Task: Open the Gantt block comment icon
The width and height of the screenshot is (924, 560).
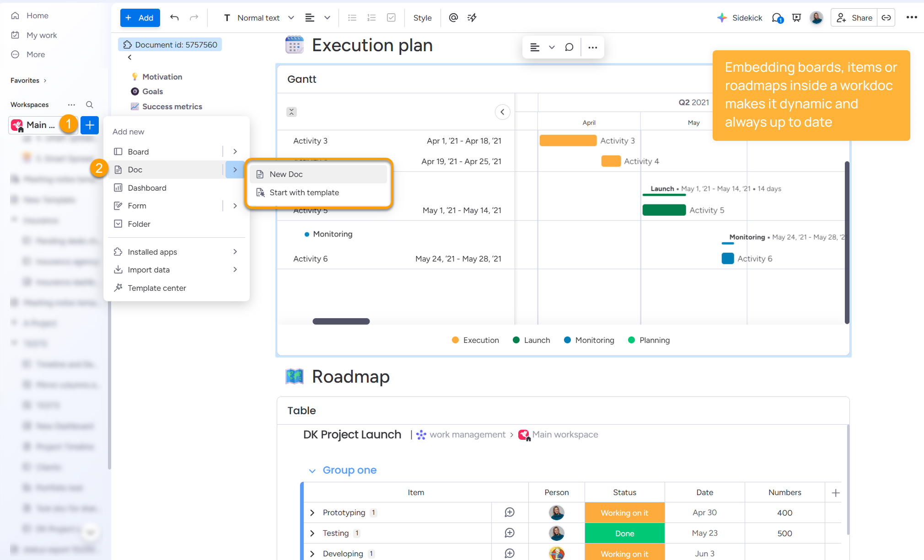Action: pyautogui.click(x=569, y=47)
